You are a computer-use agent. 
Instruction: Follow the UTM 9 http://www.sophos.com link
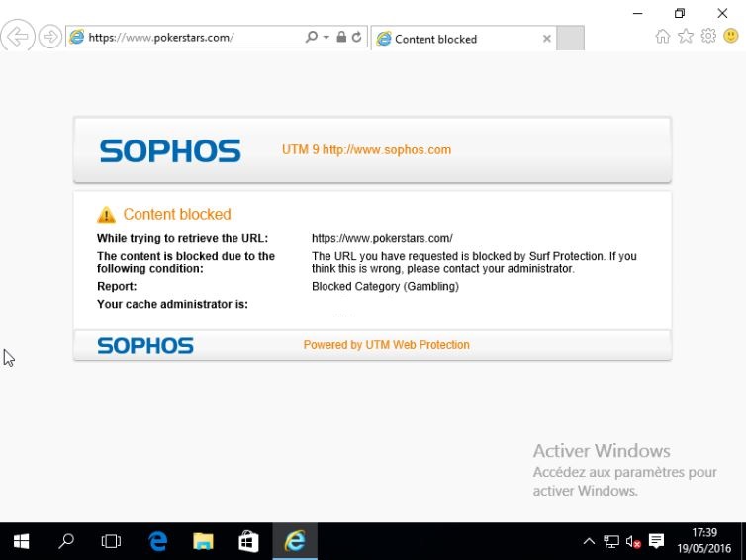[x=366, y=149]
